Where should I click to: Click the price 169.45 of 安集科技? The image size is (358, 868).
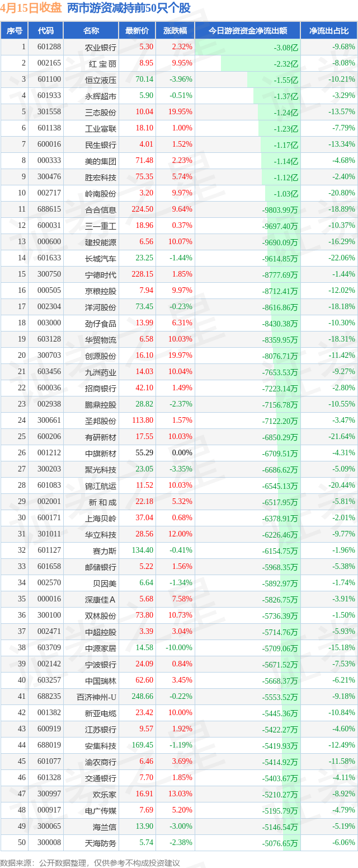tap(142, 745)
